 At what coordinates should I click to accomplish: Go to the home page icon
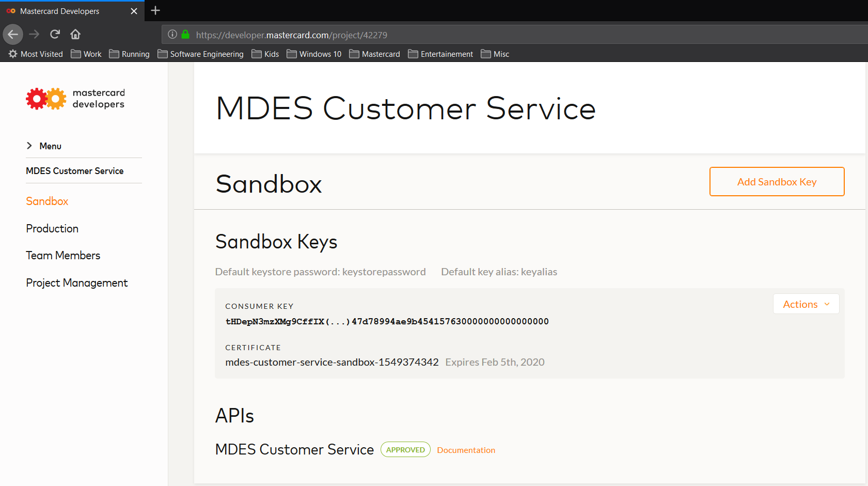coord(75,35)
